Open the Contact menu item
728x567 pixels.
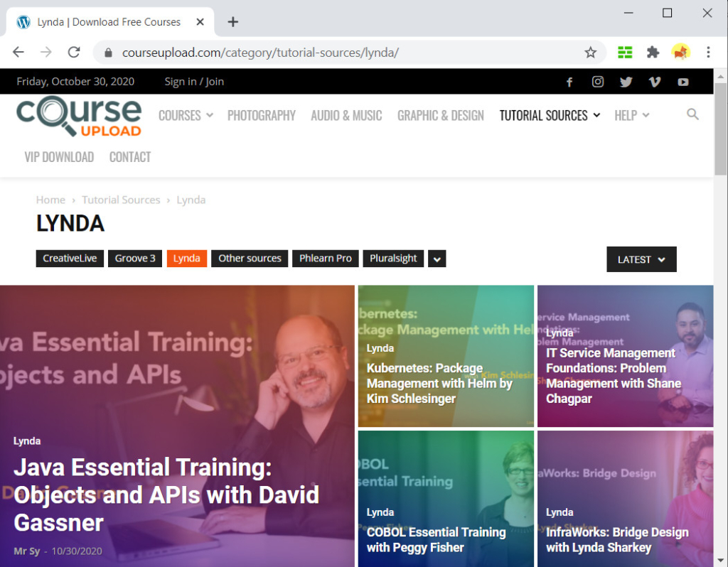(x=130, y=157)
